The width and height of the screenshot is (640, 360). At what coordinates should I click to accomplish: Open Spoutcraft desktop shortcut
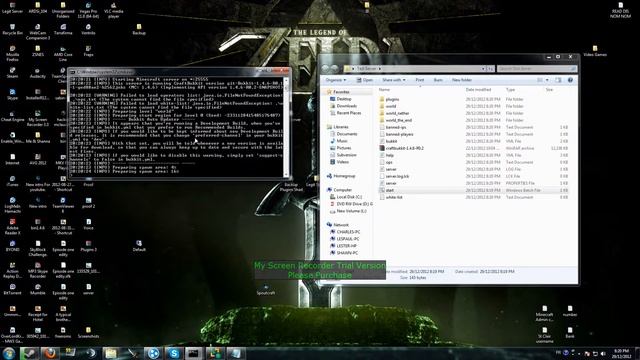click(266, 289)
